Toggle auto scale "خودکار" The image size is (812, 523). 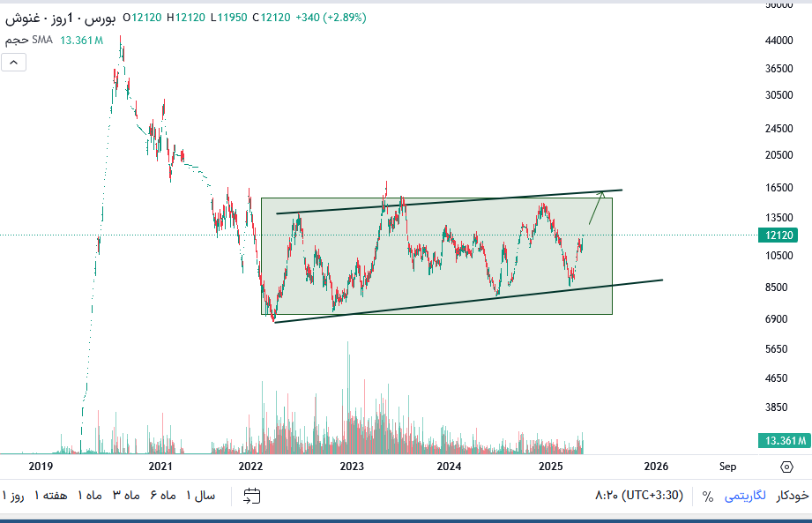point(793,496)
